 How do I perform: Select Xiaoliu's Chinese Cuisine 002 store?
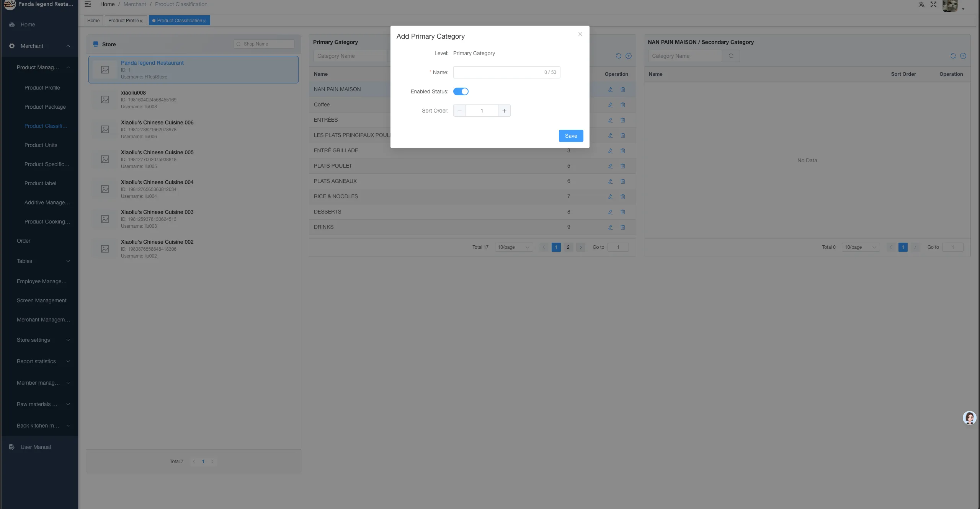click(193, 249)
